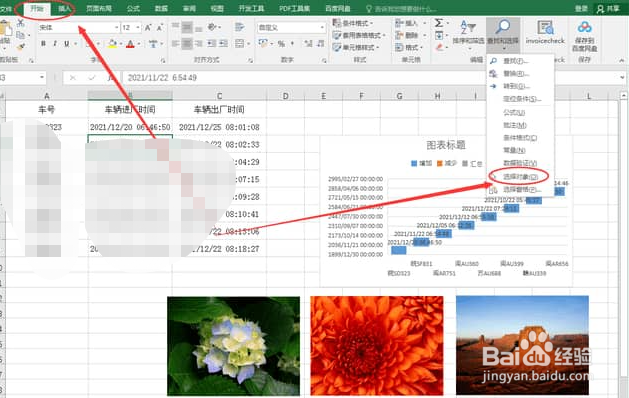Click the AutoSum sigma icon

click(439, 23)
